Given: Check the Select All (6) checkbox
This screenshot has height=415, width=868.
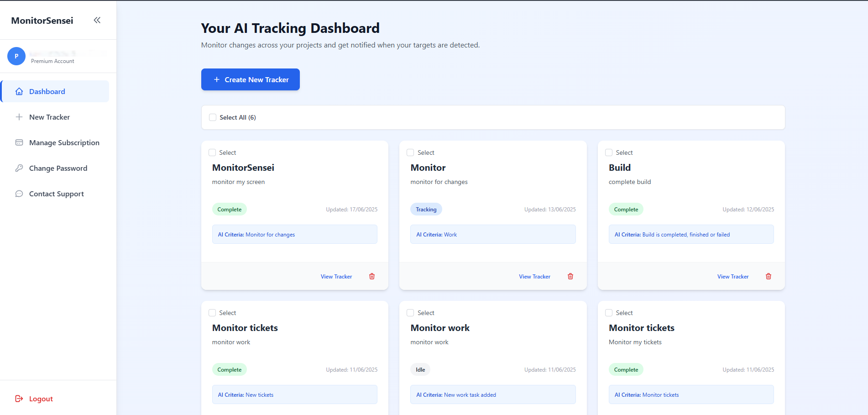Looking at the screenshot, I should point(213,117).
